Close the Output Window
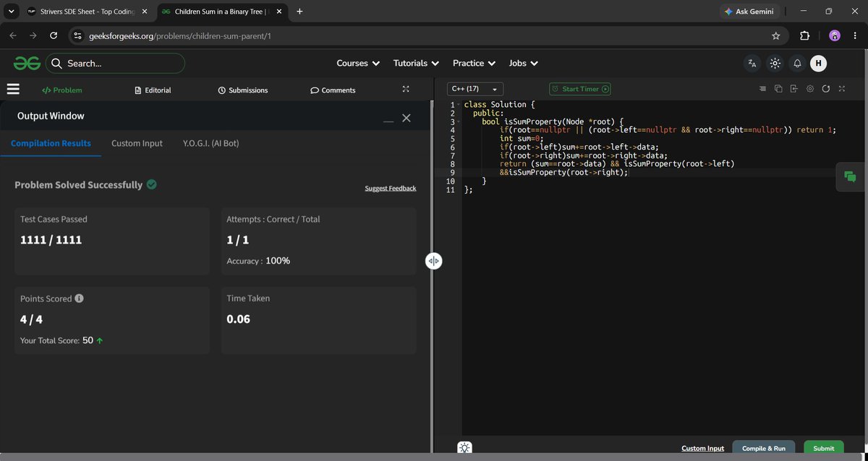 [407, 118]
